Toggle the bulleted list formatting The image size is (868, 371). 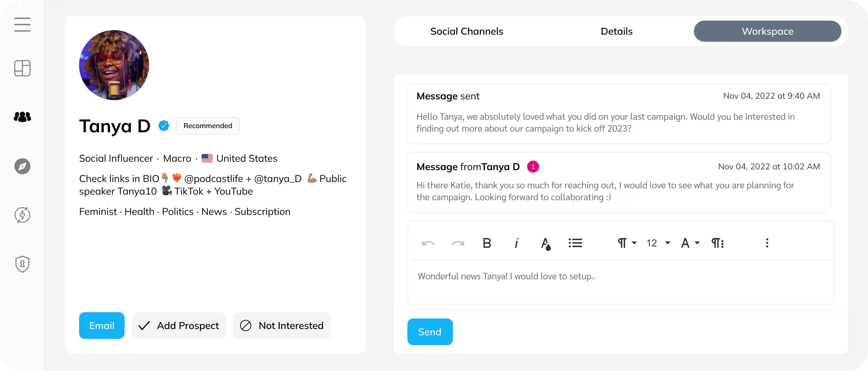pos(575,243)
